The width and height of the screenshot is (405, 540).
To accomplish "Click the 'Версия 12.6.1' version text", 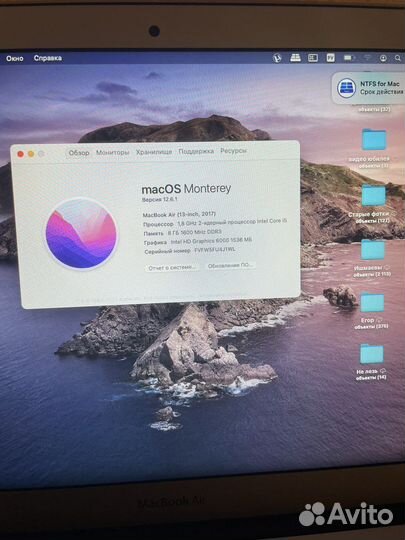I will tap(159, 199).
